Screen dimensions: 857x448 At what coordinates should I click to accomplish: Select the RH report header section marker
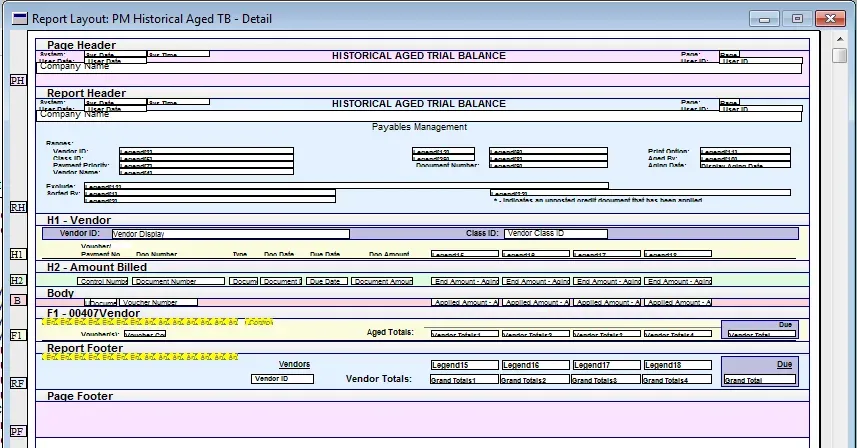click(17, 207)
